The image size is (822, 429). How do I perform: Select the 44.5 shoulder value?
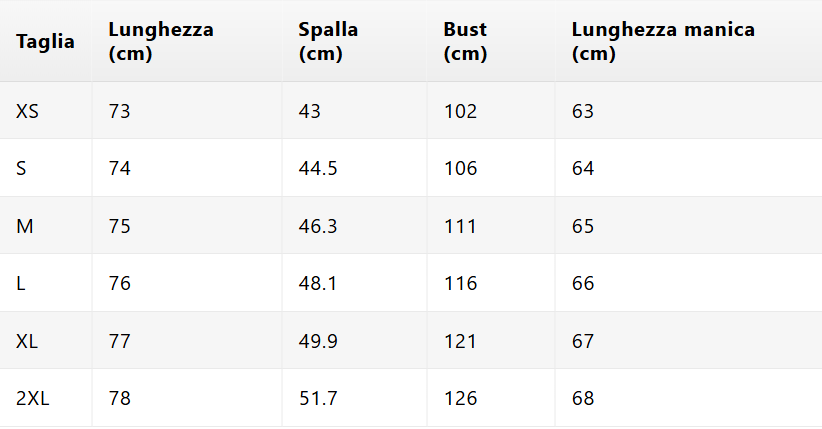[x=318, y=168]
